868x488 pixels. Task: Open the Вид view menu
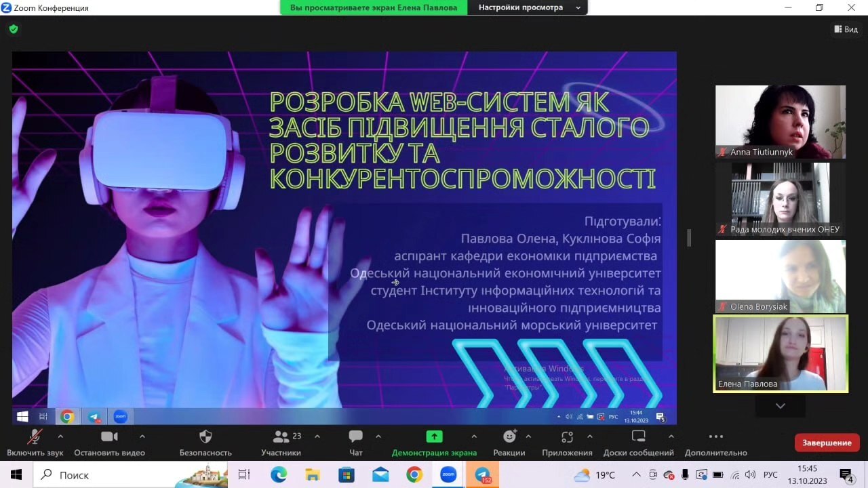[846, 29]
